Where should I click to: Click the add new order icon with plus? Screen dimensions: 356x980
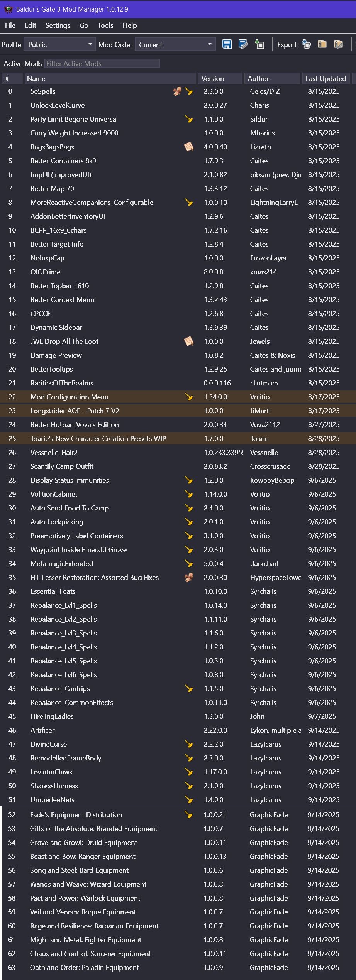pyautogui.click(x=259, y=44)
